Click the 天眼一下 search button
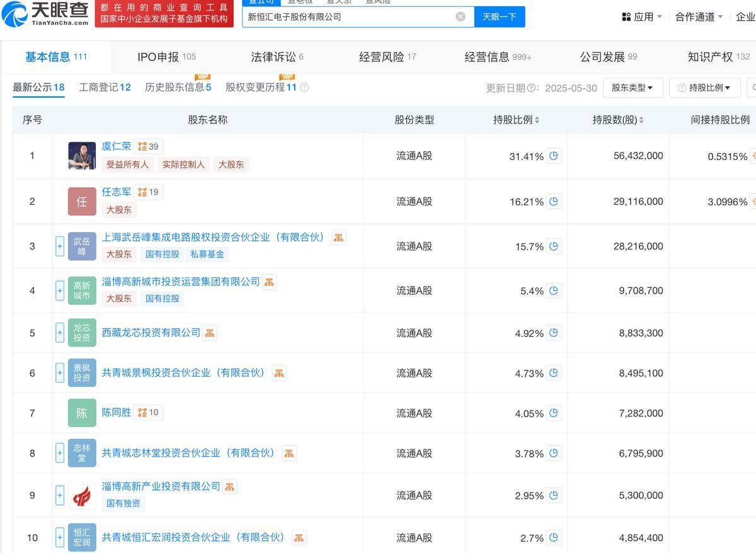756x553 pixels. click(x=499, y=17)
